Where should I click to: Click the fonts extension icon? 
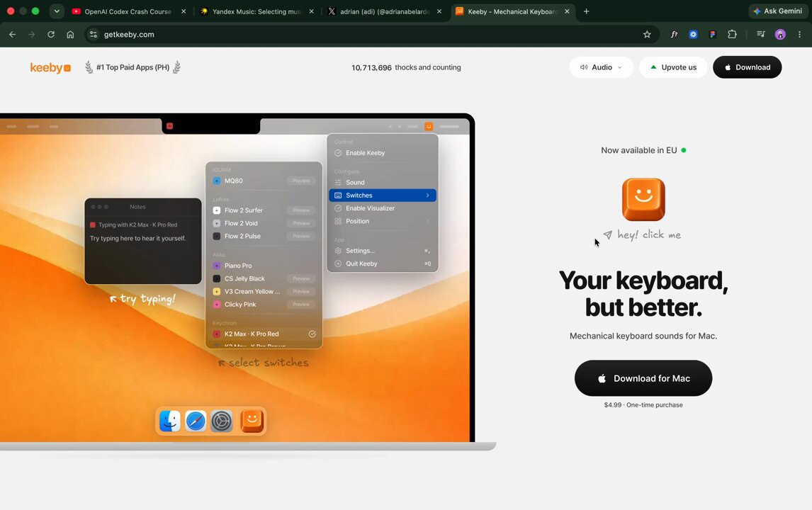click(x=674, y=34)
